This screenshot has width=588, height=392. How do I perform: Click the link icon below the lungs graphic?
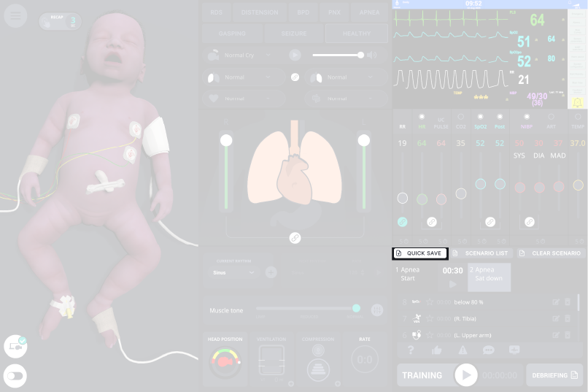(x=295, y=239)
